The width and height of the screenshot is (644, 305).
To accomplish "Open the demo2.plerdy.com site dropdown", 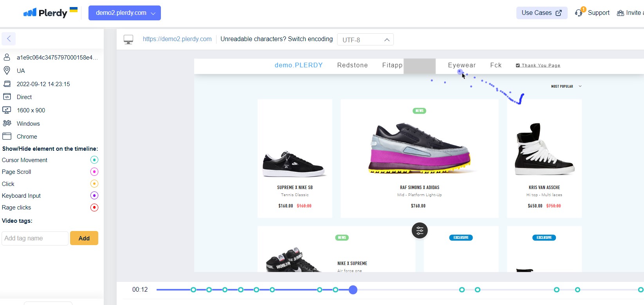I will click(124, 13).
